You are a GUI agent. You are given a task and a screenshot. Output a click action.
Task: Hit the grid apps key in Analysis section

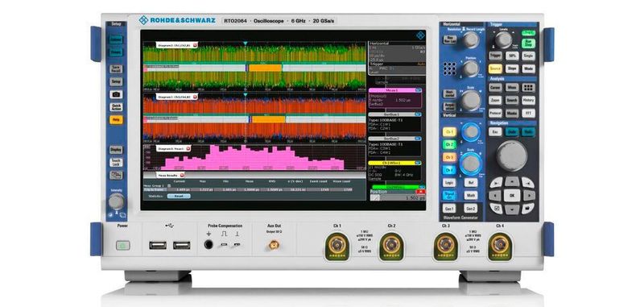point(528,88)
